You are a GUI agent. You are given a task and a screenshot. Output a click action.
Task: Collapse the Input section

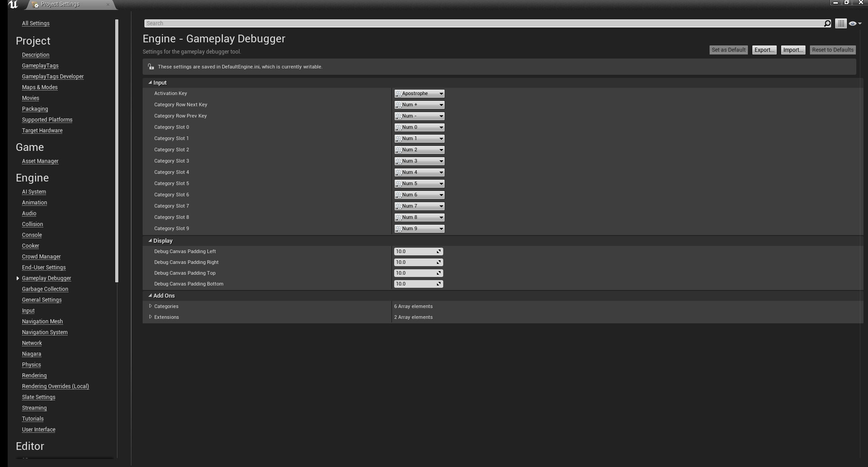tap(150, 83)
